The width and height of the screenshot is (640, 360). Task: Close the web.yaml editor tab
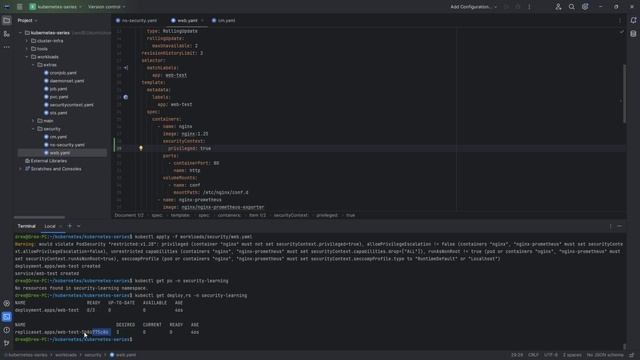point(202,20)
